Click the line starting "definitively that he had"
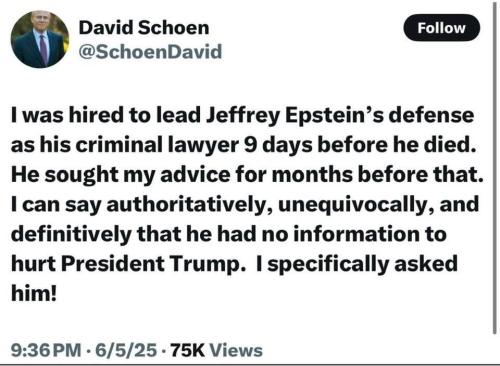Image resolution: width=500 pixels, height=366 pixels. (x=229, y=235)
